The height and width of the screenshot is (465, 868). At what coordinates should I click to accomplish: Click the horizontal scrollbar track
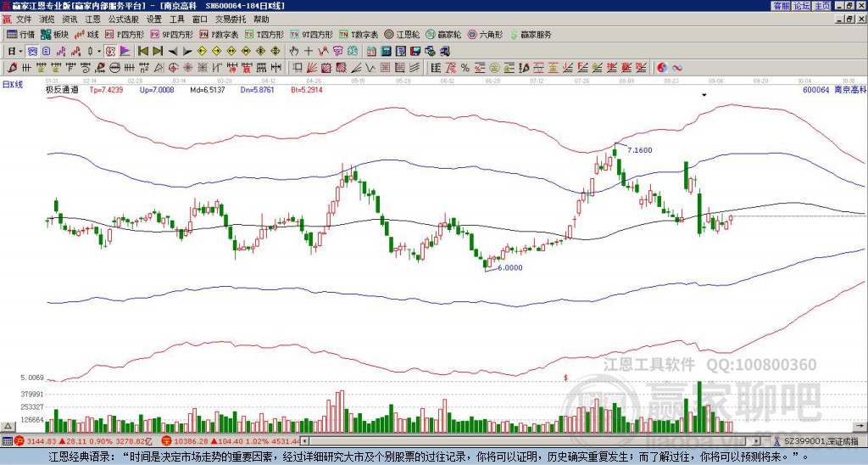point(531,441)
